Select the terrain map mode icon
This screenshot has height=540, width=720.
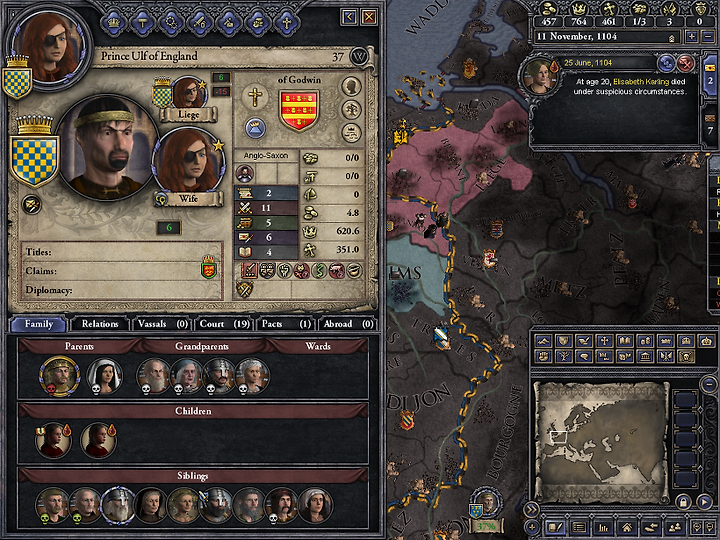pyautogui.click(x=543, y=341)
